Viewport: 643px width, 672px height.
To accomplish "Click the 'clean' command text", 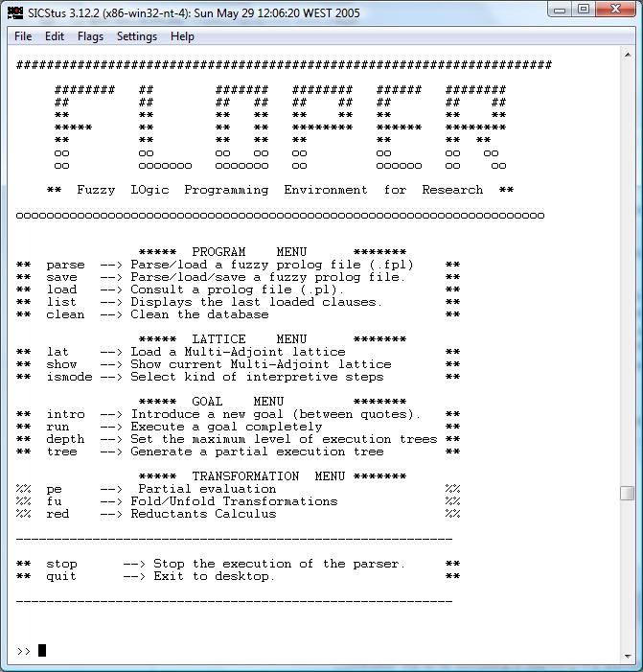I will pos(65,314).
